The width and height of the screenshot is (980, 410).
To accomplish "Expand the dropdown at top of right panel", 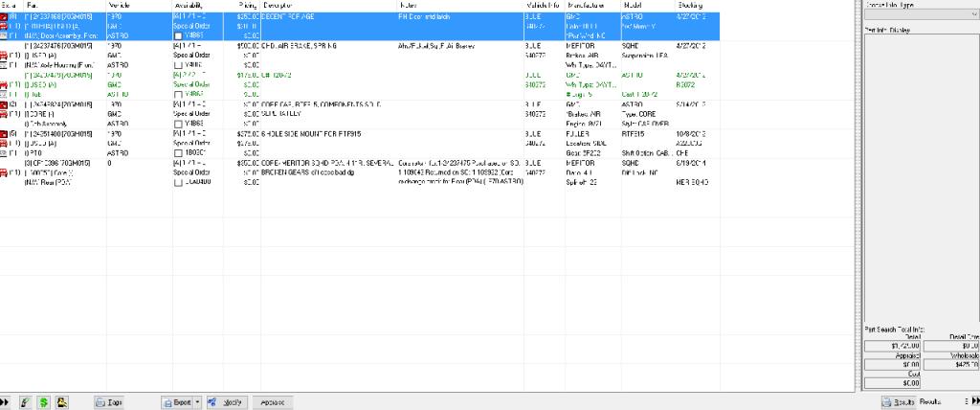I will tap(974, 15).
